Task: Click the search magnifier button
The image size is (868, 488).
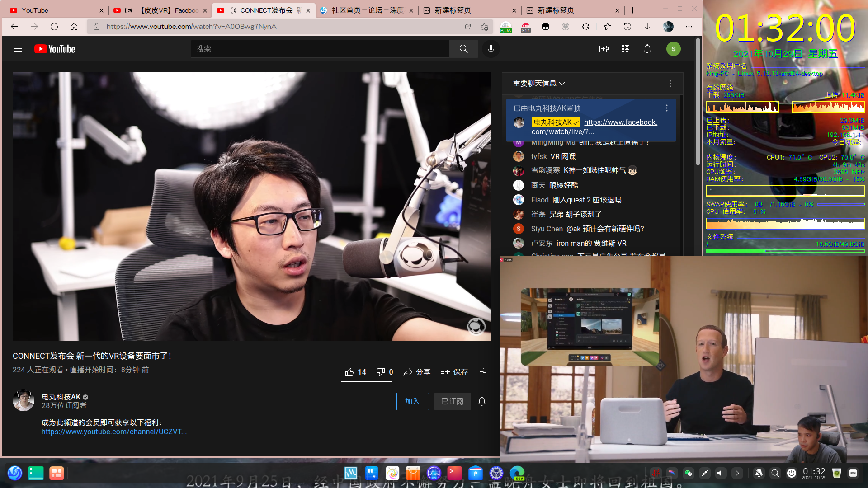Action: 464,49
